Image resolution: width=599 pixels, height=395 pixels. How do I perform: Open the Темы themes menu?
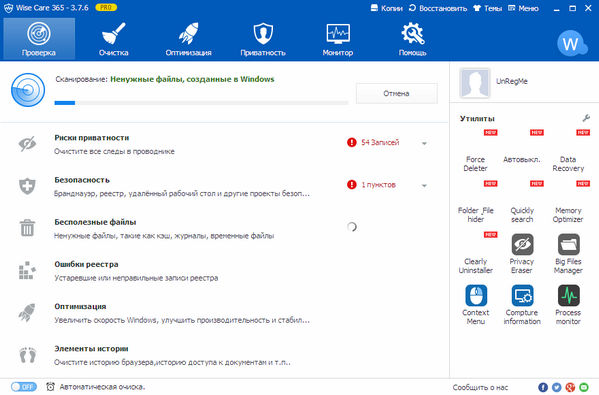pyautogui.click(x=487, y=8)
